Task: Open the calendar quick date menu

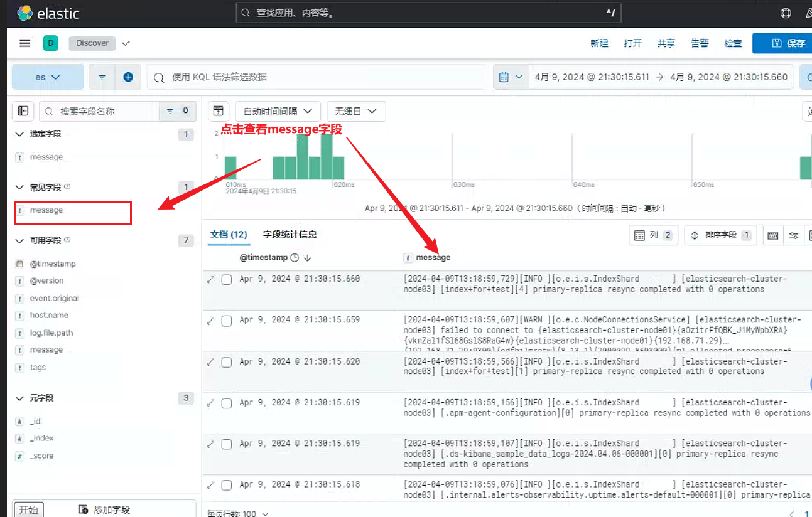Action: click(510, 77)
